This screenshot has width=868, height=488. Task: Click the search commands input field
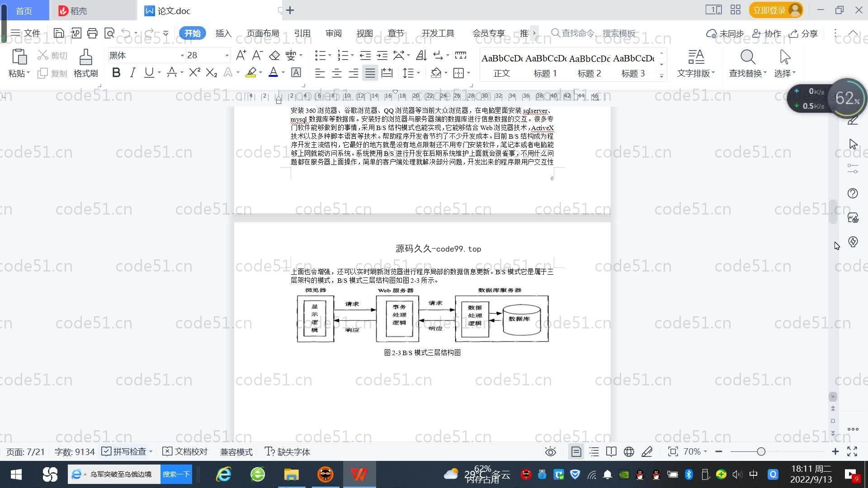click(x=594, y=33)
